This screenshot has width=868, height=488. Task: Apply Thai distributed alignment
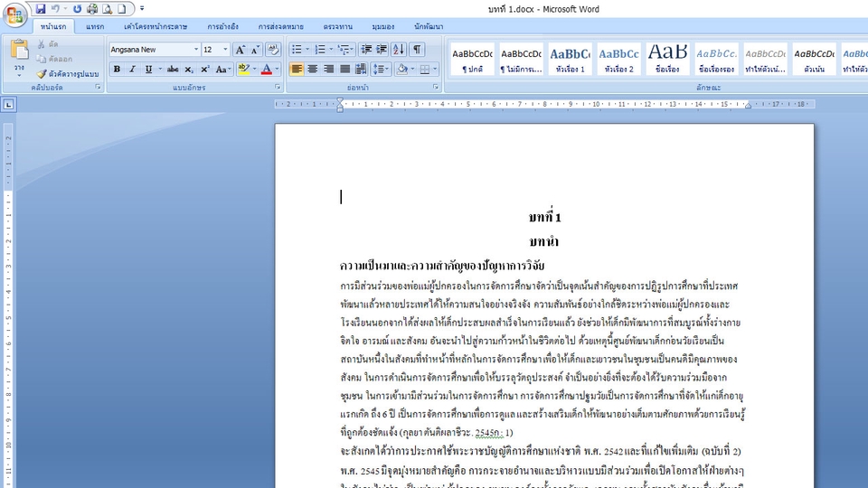(x=361, y=70)
